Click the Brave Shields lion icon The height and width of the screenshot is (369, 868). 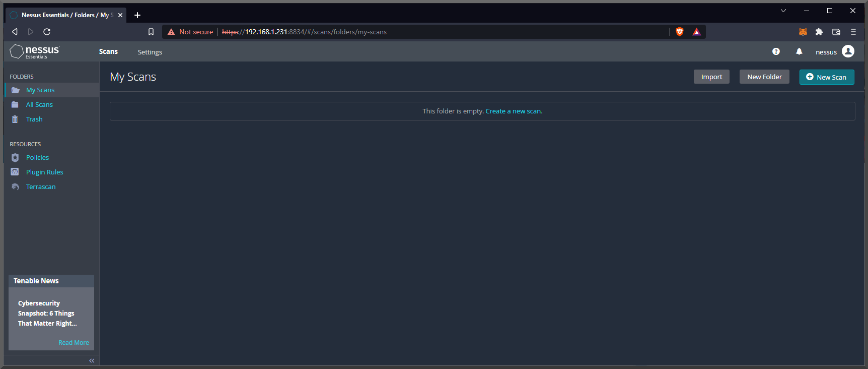679,32
